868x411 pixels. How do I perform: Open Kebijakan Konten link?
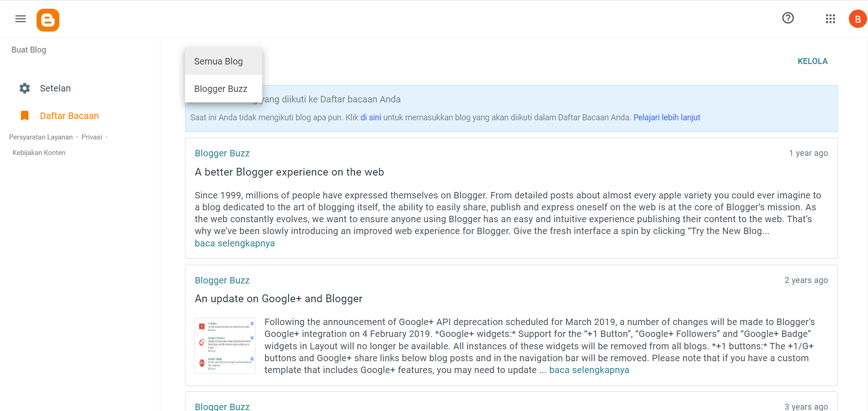click(x=39, y=153)
